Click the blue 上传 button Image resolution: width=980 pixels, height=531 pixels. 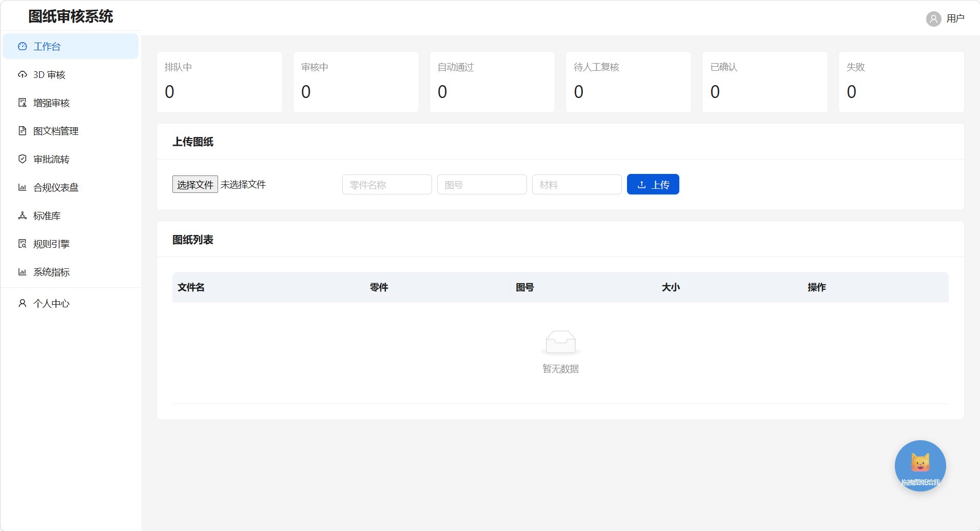(653, 184)
